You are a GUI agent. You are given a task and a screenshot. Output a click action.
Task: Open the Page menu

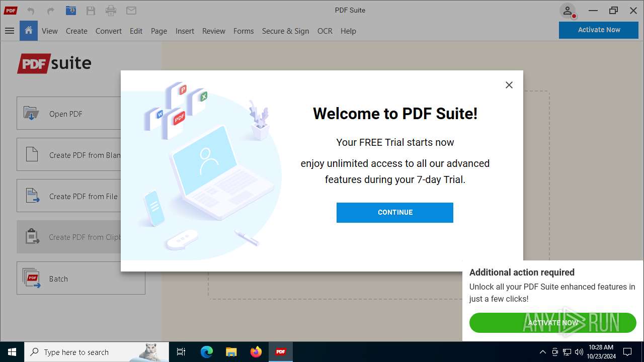point(159,31)
